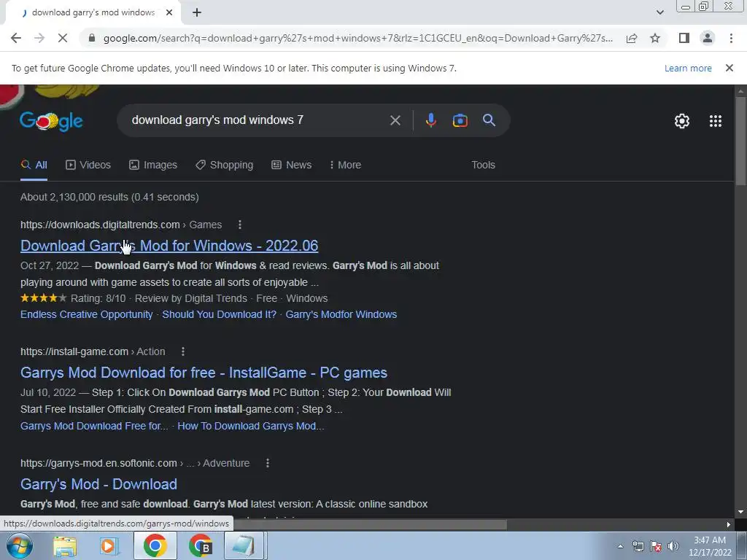The image size is (747, 560).
Task: Open 'Garrys Mod Download for free - InstallGame'
Action: 204,373
